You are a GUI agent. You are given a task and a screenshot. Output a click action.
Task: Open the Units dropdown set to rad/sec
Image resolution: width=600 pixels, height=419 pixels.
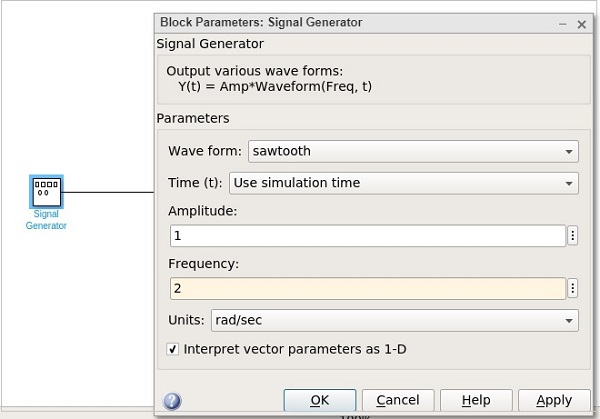(394, 320)
